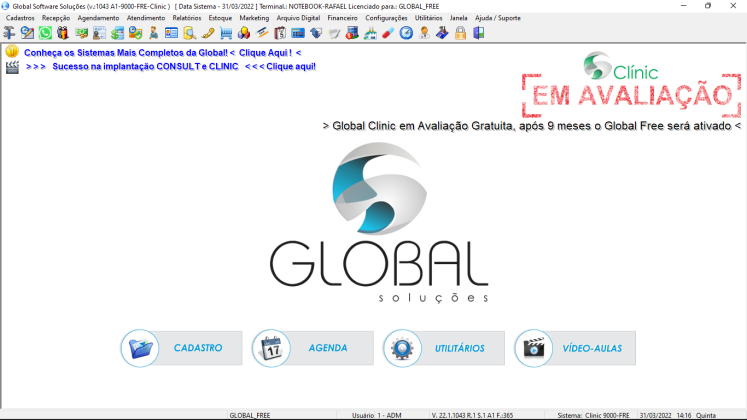The width and height of the screenshot is (747, 420).
Task: Open the papers with pen icon
Action: tap(334, 33)
